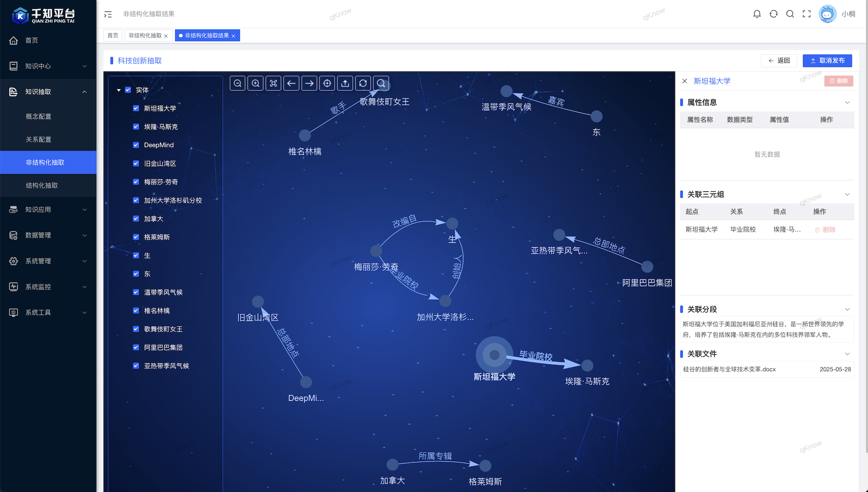
Task: Refresh the graph with the circular arrows icon
Action: tap(363, 83)
